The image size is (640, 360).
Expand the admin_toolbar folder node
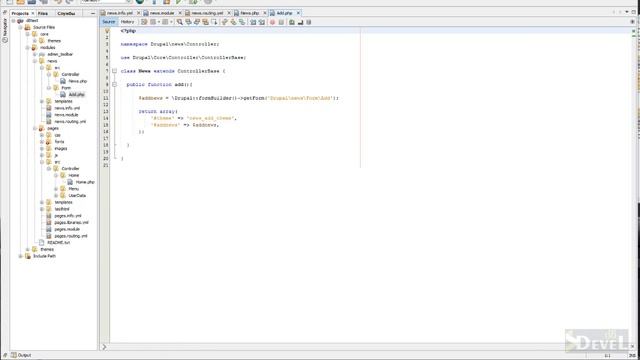click(35, 54)
